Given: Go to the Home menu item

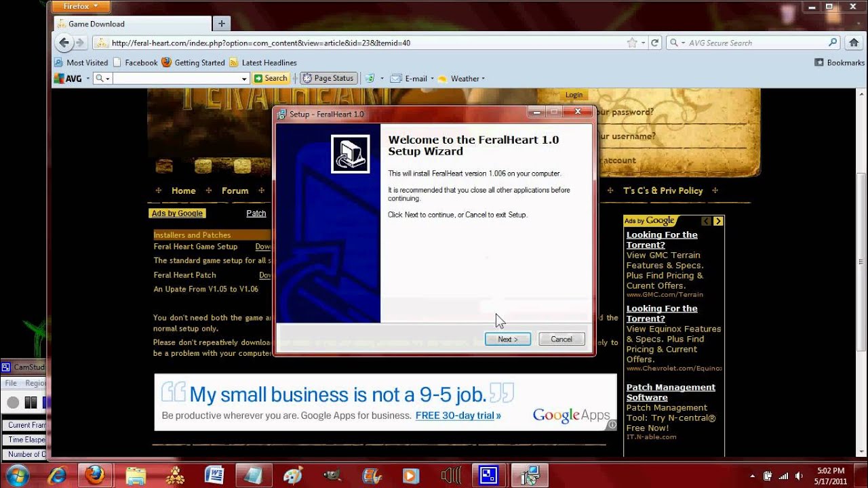Looking at the screenshot, I should point(183,190).
